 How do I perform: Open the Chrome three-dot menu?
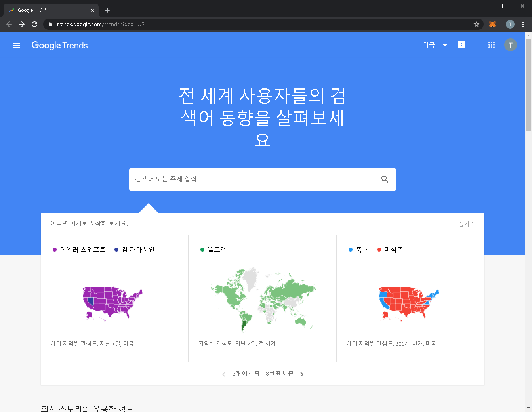point(523,24)
